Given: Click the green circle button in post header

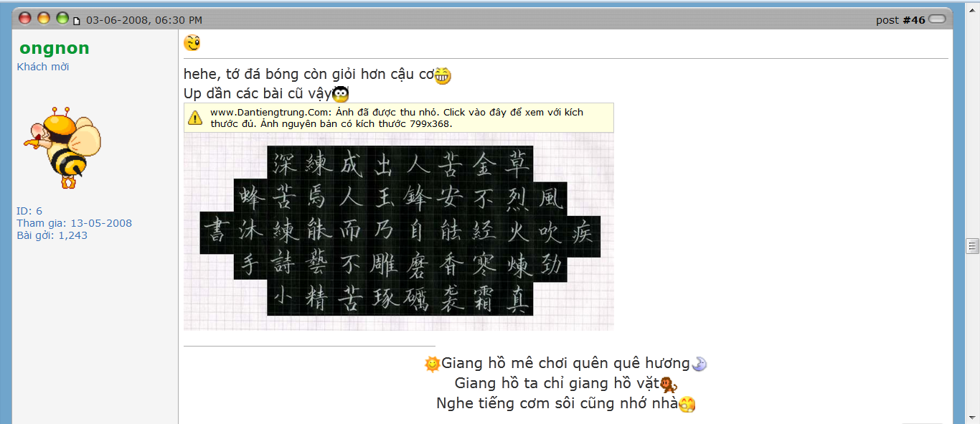Looking at the screenshot, I should click(x=62, y=19).
